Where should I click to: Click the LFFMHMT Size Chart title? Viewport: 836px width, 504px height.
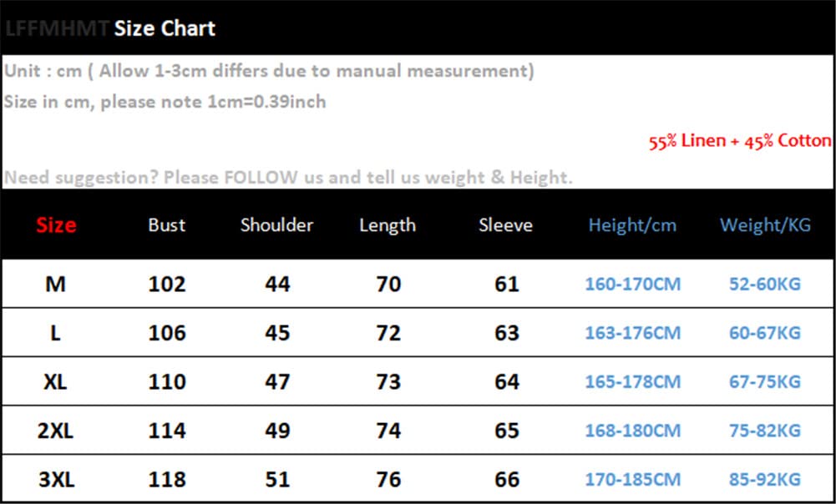[110, 28]
